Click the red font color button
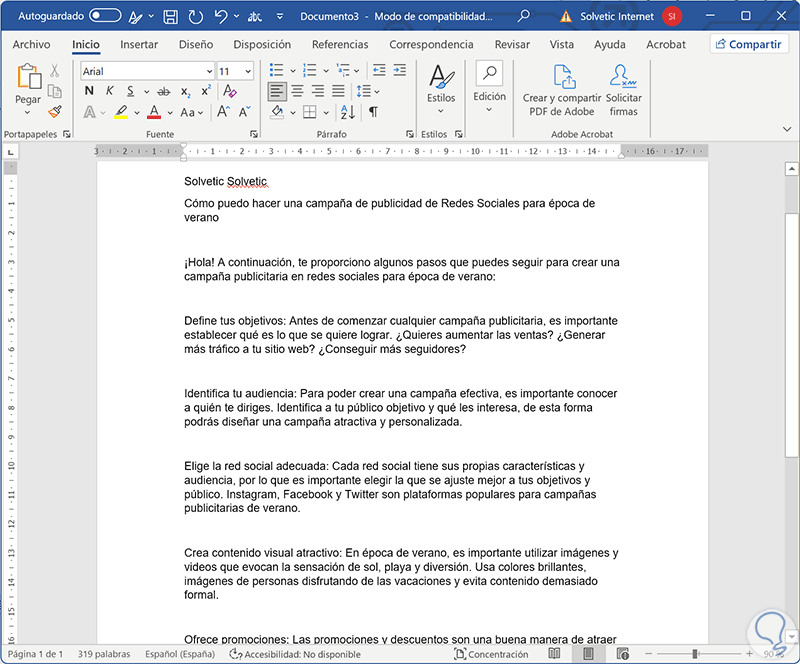The height and width of the screenshot is (664, 800). (154, 112)
